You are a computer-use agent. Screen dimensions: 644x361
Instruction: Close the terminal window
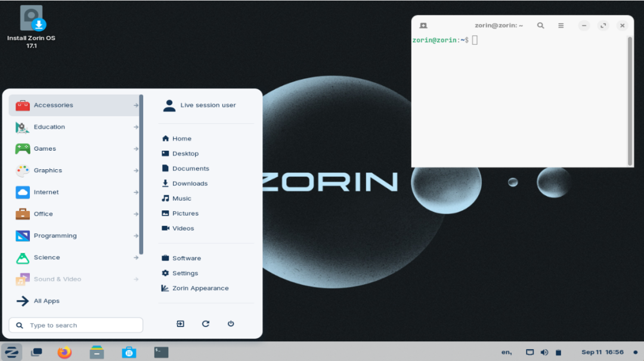[622, 26]
